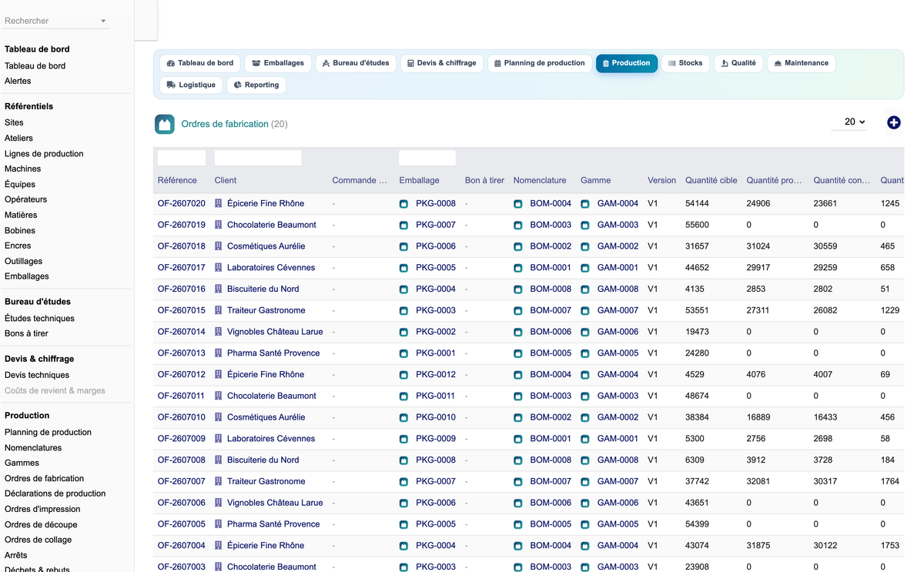Click building icon beside Laboratoires Cévennes OF-2607017

219,268
